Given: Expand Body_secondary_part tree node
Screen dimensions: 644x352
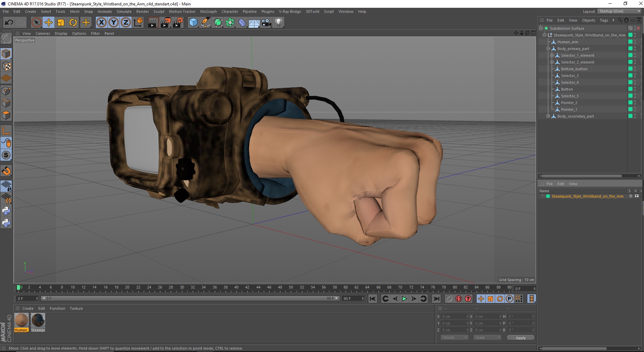Looking at the screenshot, I should click(548, 116).
